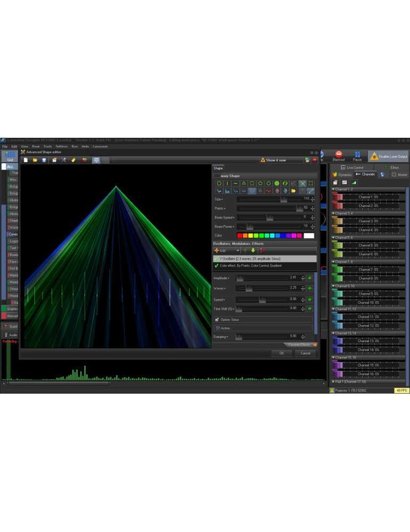The image size is (410, 532).
Task: Toggle the Y Oscillator effect checkmark
Action: click(x=216, y=259)
